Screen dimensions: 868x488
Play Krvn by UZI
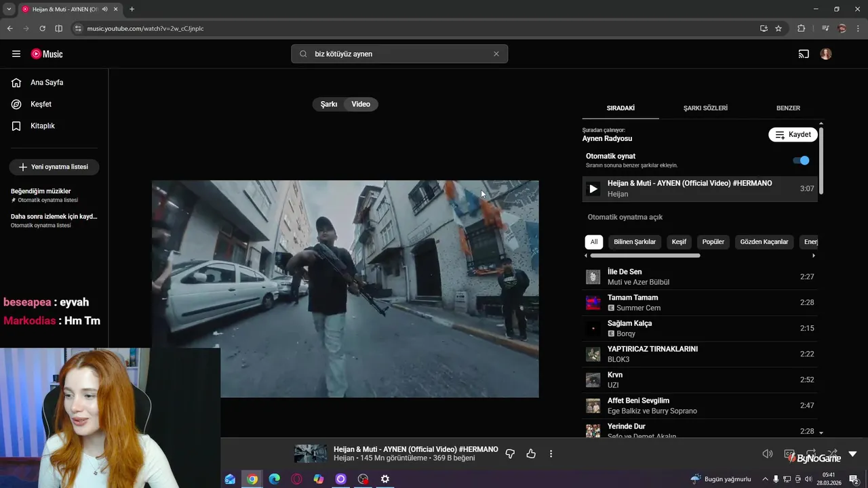pyautogui.click(x=700, y=380)
